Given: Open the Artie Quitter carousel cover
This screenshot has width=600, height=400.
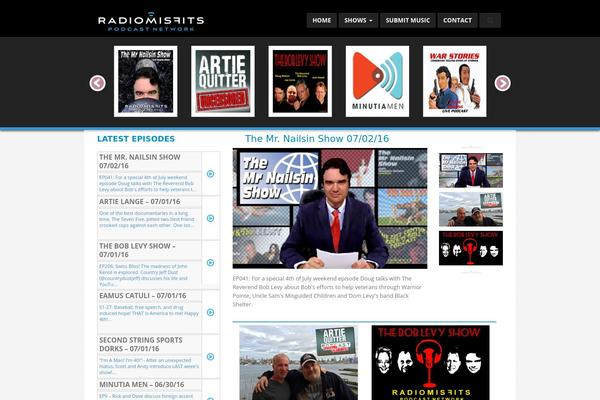Looking at the screenshot, I should click(223, 81).
